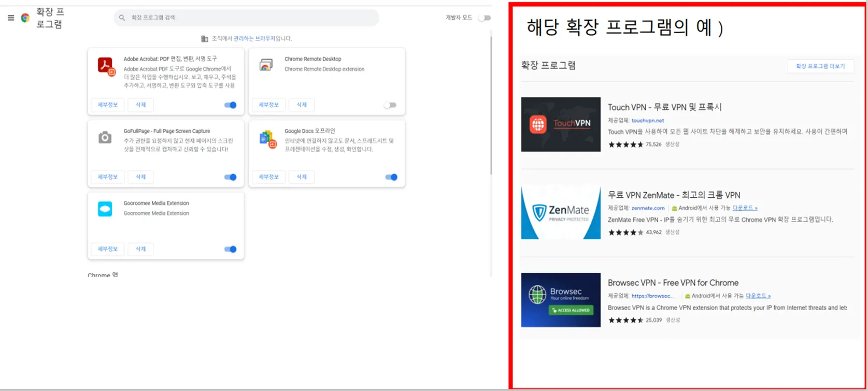Click the 'Adobe Acrobat: PDF 편집, 변환, 서명 도구' title

(x=170, y=59)
